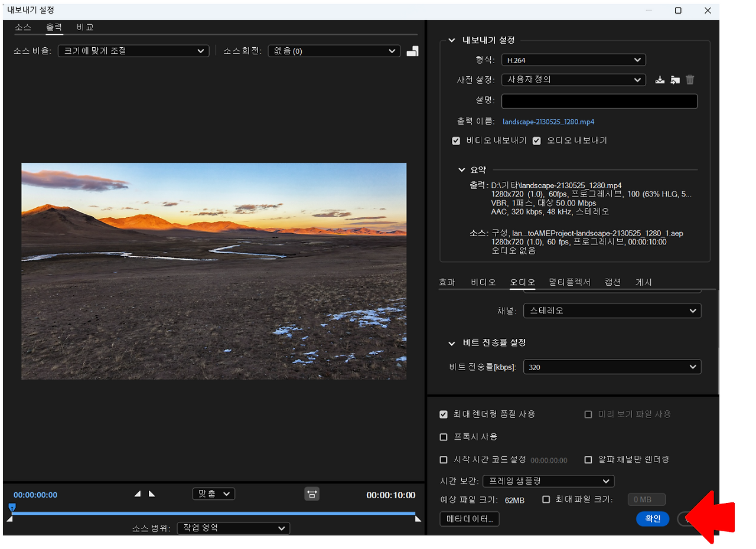Screen dimensions: 756x549
Task: Disable 최대 렌더링 품질 사용
Action: 444,414
